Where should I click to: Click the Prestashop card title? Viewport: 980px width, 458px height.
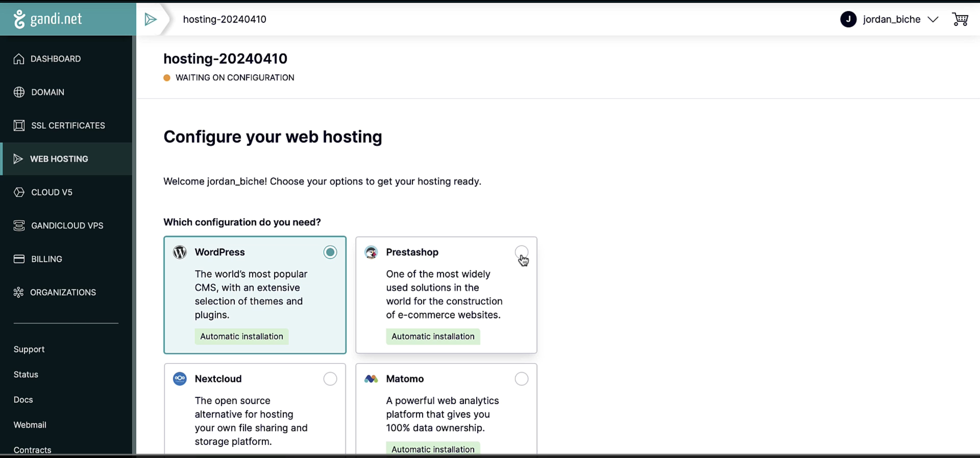412,252
